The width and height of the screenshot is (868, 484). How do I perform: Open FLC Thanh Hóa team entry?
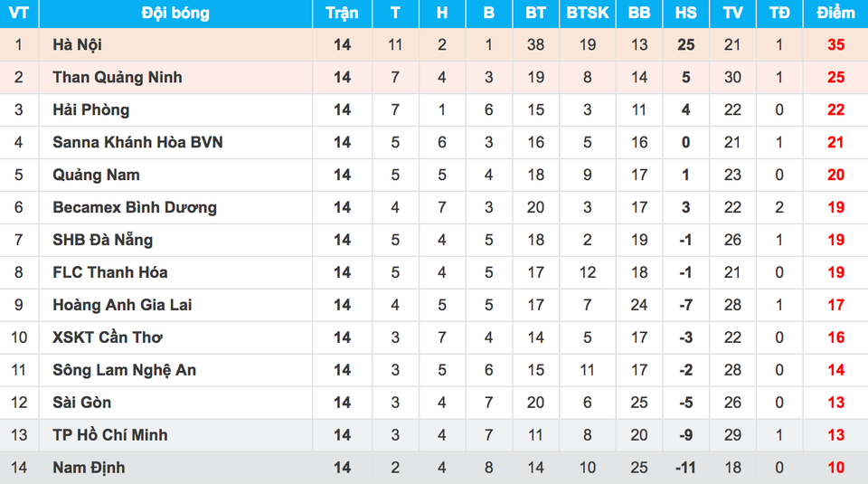109,272
